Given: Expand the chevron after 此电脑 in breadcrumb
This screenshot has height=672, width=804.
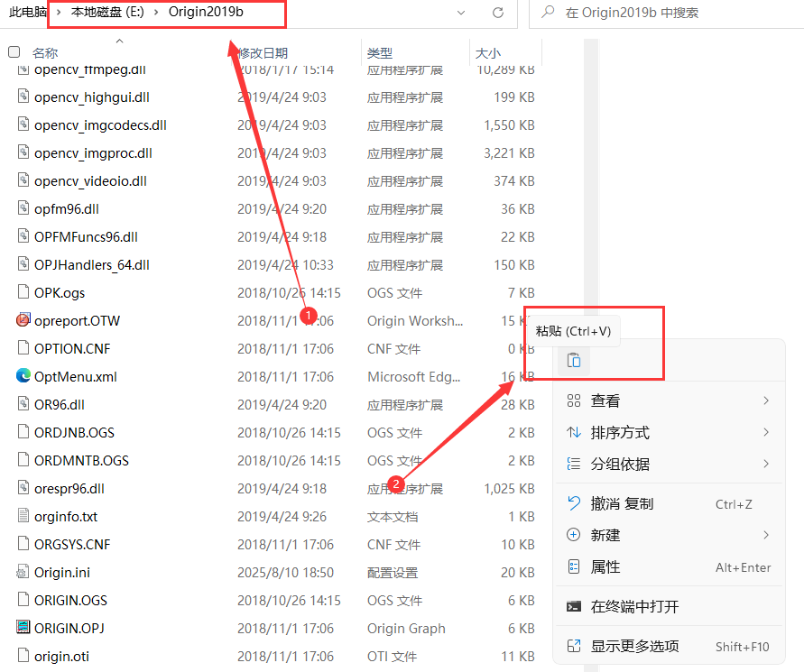Looking at the screenshot, I should pyautogui.click(x=59, y=12).
